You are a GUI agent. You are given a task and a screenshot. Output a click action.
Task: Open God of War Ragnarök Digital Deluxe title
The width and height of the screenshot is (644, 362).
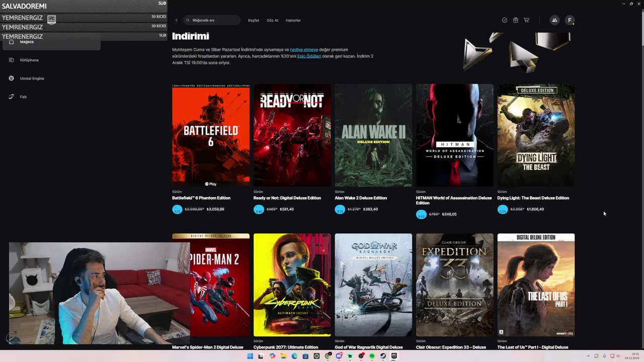pos(369,347)
